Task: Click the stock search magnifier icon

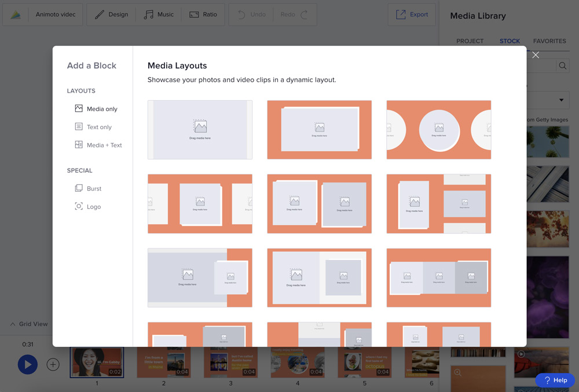Action: point(562,65)
